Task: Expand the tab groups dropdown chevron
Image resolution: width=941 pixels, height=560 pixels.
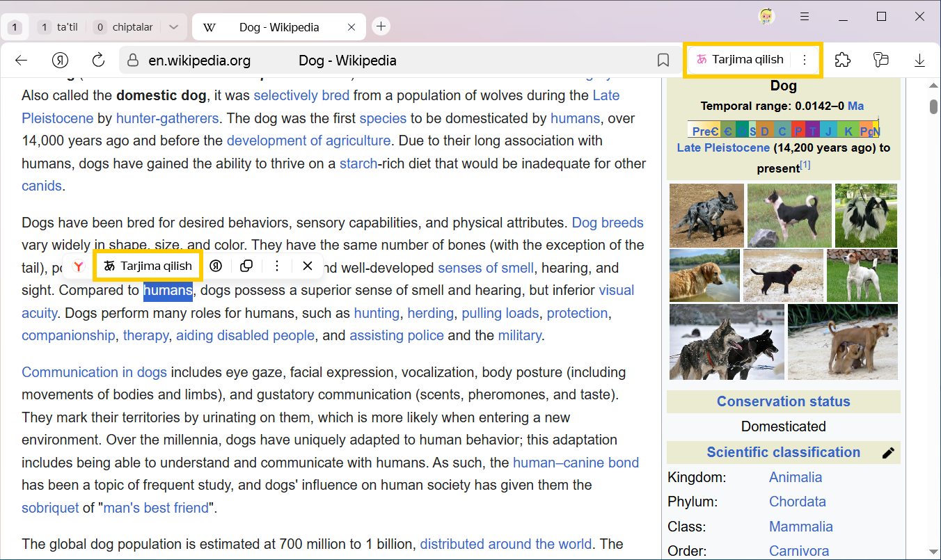Action: 174,27
